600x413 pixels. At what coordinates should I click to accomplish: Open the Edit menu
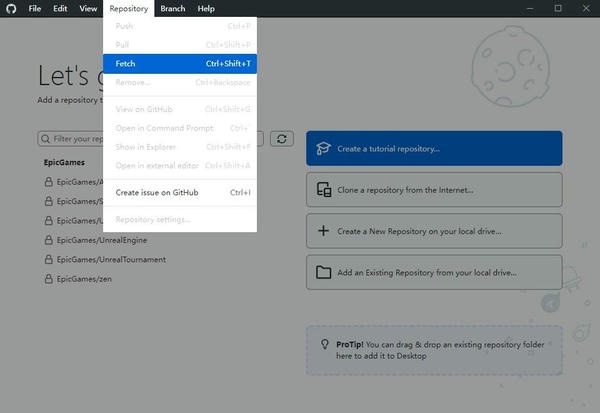click(x=60, y=8)
